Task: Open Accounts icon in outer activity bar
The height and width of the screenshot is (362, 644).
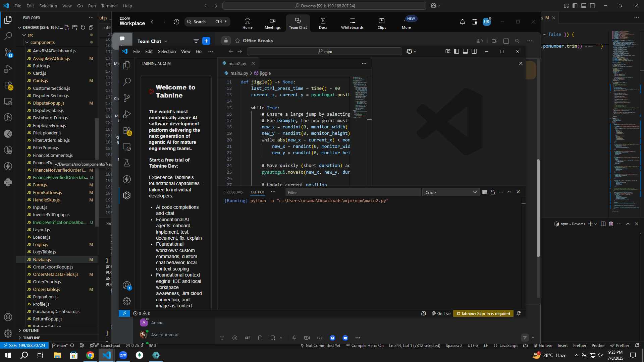Action: [8, 317]
